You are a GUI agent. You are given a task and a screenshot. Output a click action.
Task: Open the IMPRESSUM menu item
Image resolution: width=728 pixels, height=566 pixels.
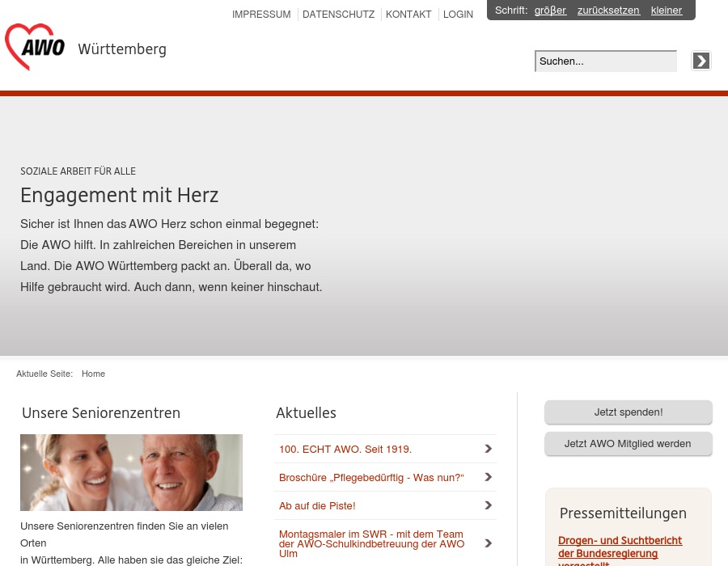point(261,14)
